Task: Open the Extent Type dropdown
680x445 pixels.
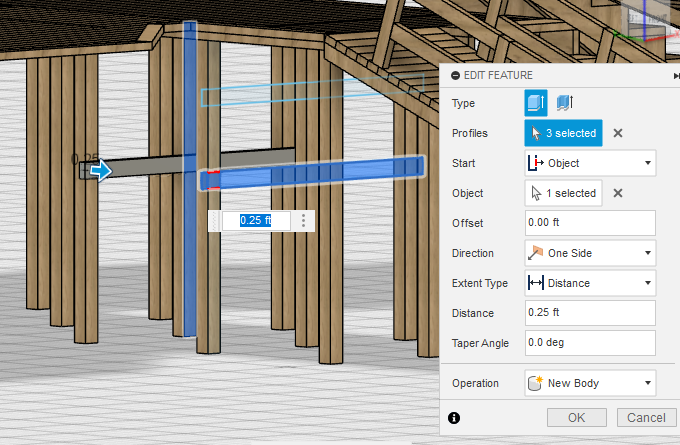Action: coord(590,283)
